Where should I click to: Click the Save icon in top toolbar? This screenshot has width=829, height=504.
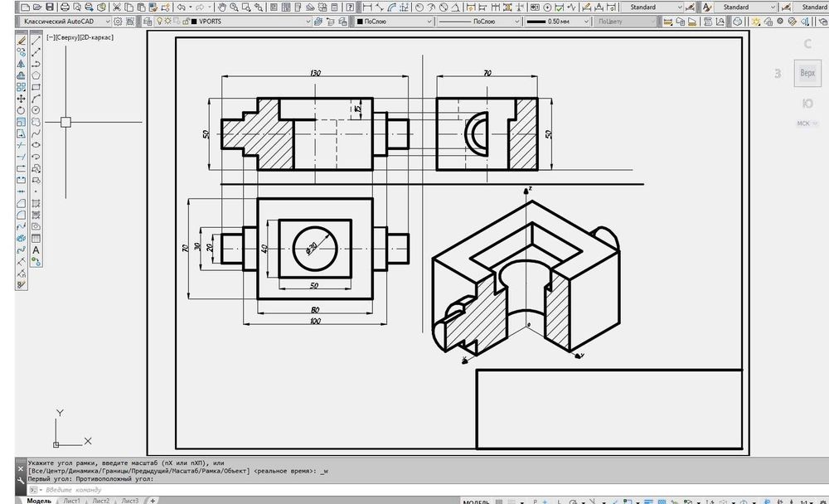pyautogui.click(x=50, y=7)
